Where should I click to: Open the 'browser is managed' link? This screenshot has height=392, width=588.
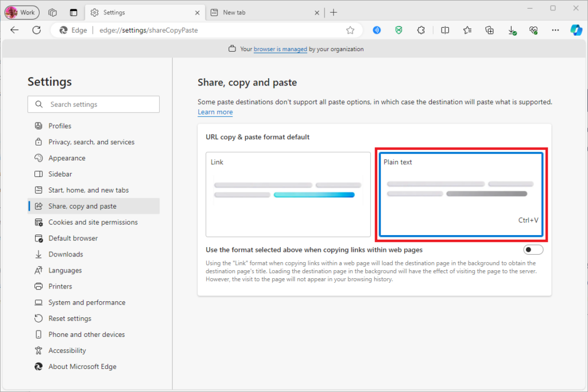coord(280,49)
